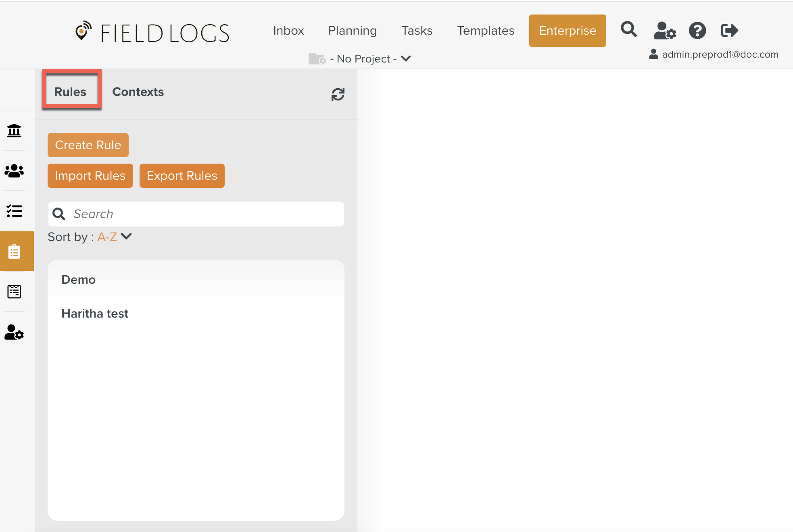
Task: Open the users group sidebar icon
Action: click(14, 171)
